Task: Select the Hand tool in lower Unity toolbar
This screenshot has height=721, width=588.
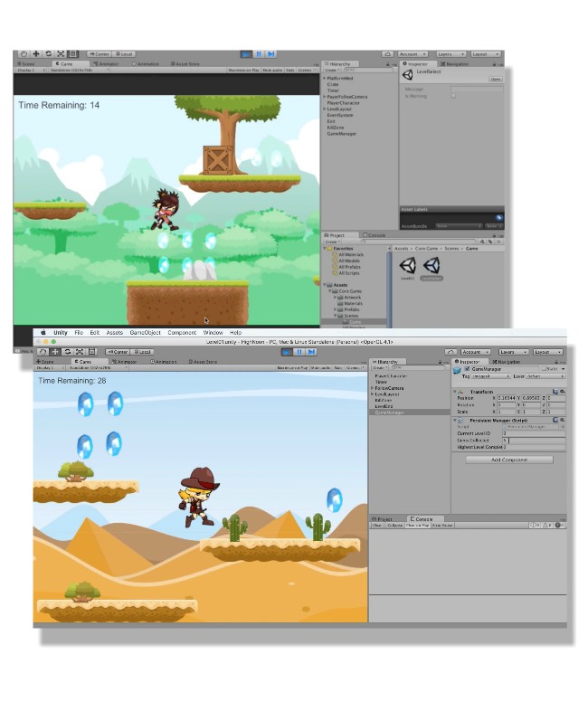Action: point(42,352)
